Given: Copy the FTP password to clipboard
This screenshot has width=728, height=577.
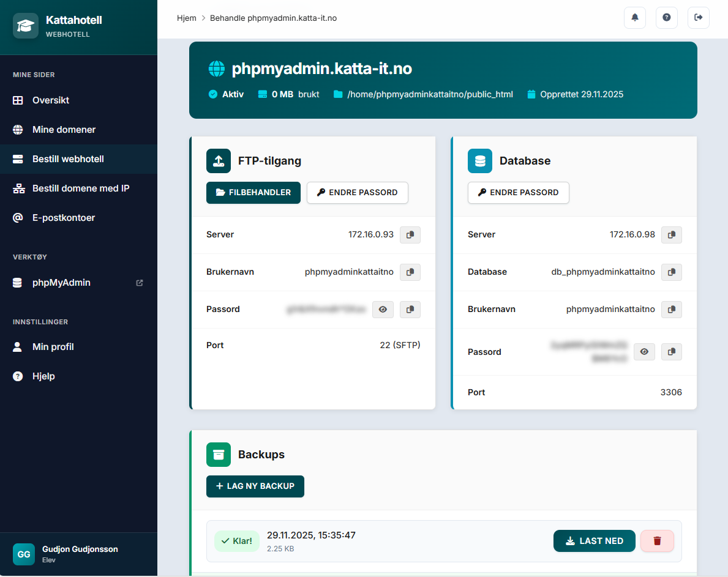Looking at the screenshot, I should coord(410,310).
